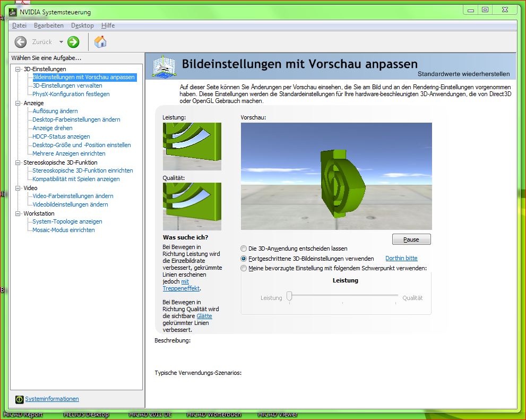Click the 3D Vorschau preview image
526x420 pixels.
pyautogui.click(x=336, y=176)
